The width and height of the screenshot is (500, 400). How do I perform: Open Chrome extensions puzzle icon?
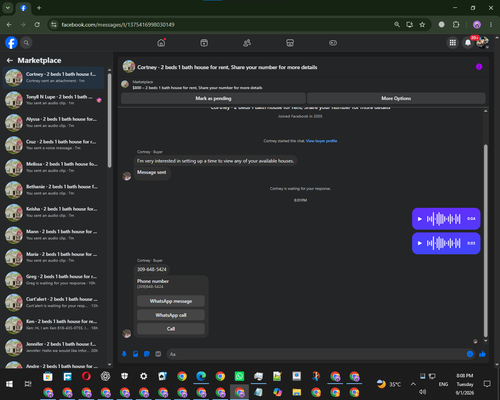(456, 25)
